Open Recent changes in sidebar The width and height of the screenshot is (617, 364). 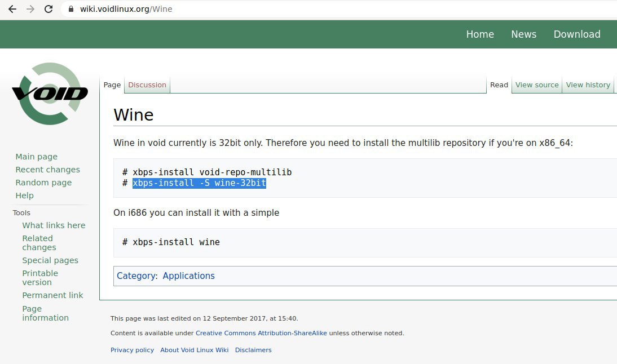tap(47, 170)
